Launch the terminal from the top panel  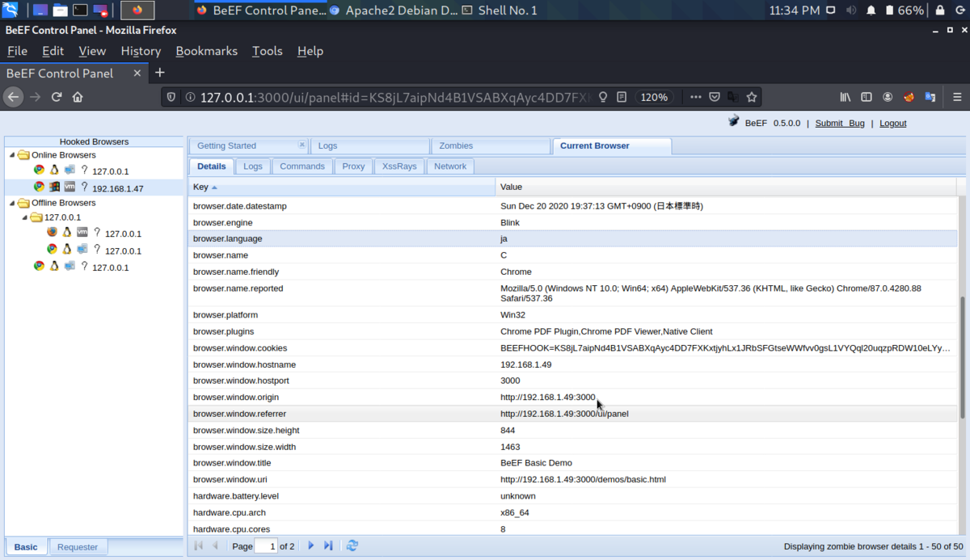[x=80, y=11]
